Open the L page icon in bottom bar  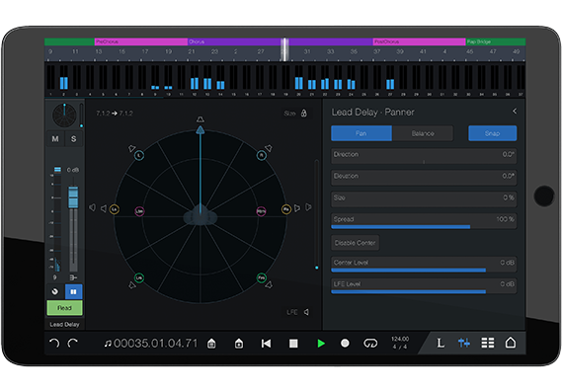[x=441, y=343]
